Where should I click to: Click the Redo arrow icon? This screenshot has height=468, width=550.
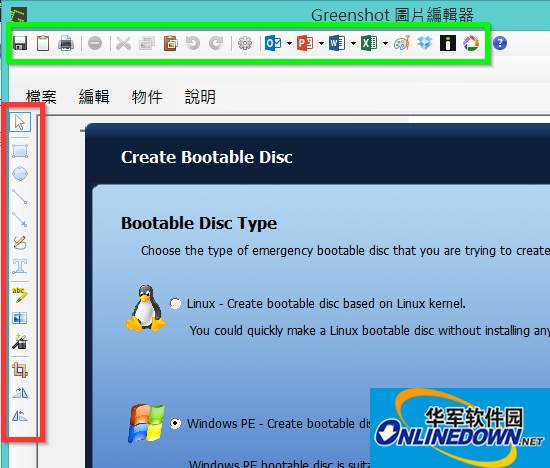[x=216, y=43]
